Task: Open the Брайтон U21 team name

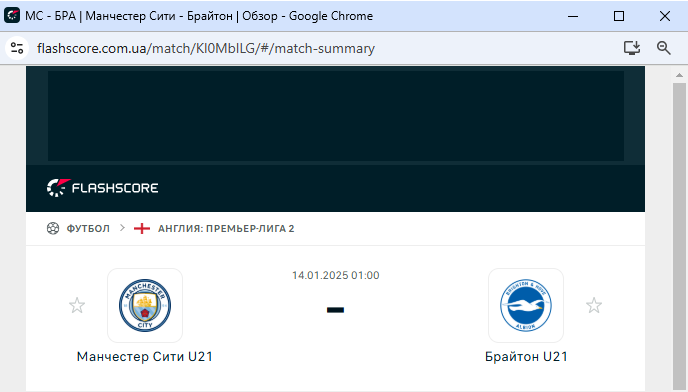Action: point(526,356)
